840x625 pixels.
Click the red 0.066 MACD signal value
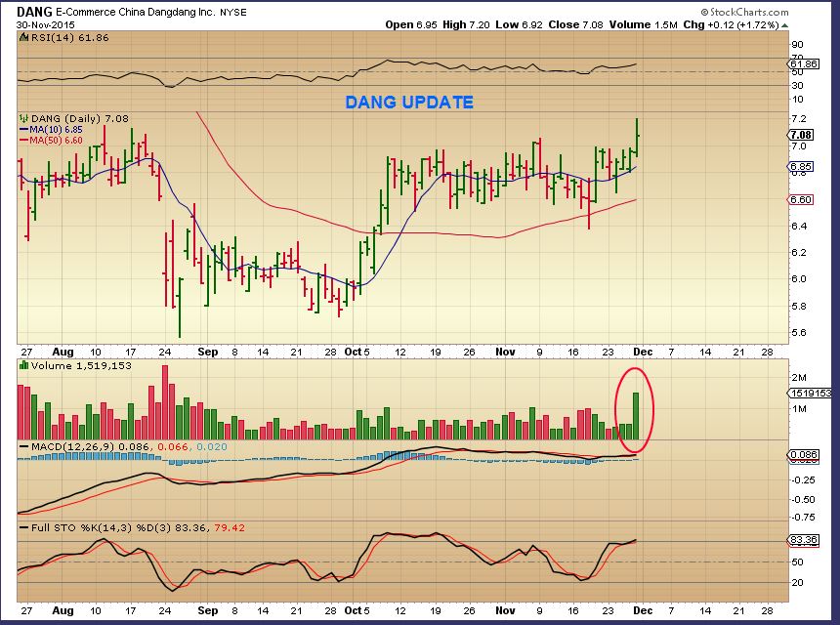coord(173,446)
